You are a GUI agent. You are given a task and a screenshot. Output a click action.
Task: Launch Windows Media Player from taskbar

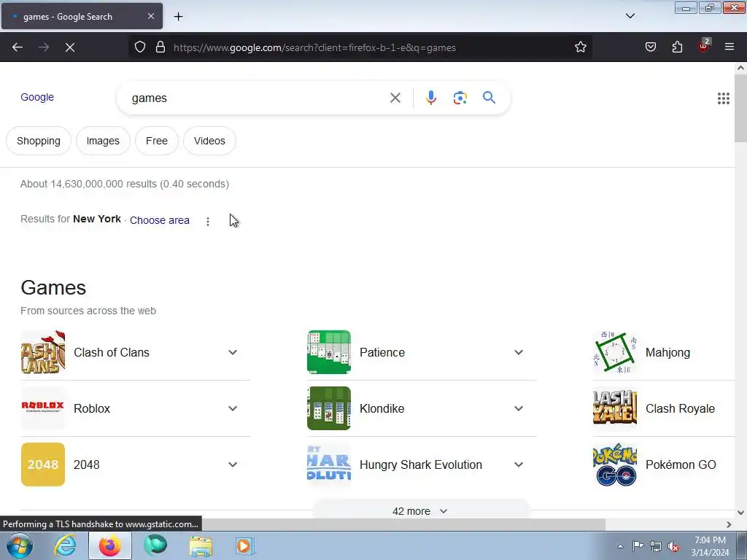[x=245, y=545]
